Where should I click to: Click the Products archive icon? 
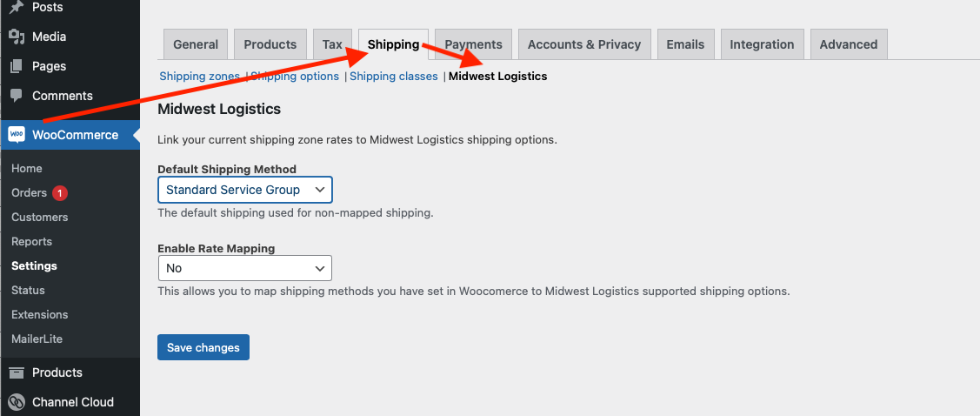(16, 372)
